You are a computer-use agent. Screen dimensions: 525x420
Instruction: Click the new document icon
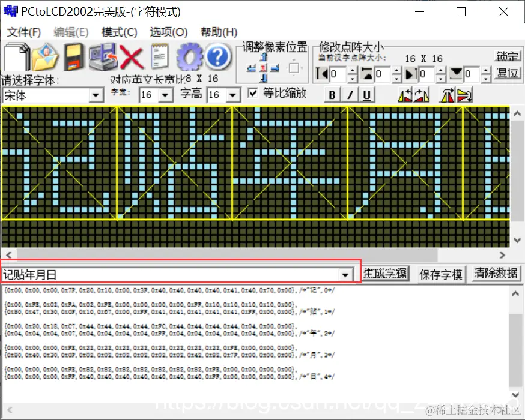15,57
